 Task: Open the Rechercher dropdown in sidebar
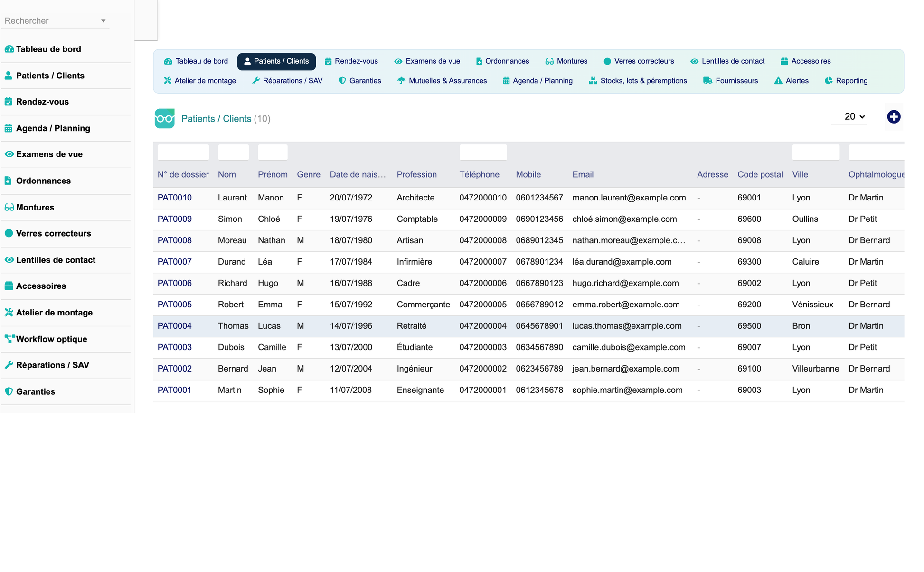click(56, 21)
